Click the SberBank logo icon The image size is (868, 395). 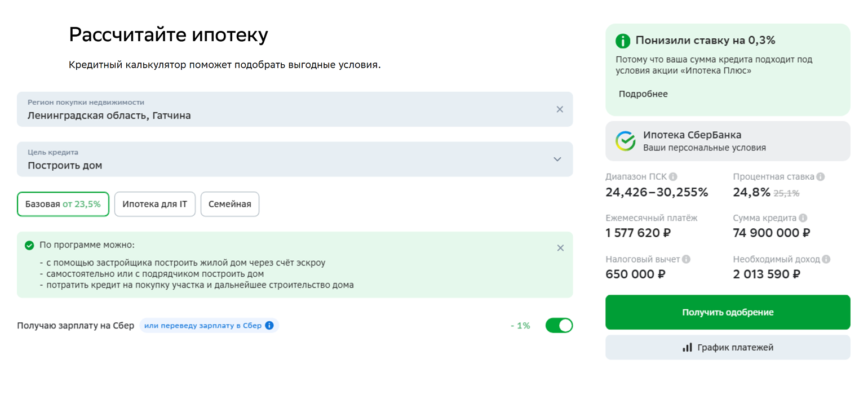[x=625, y=141]
